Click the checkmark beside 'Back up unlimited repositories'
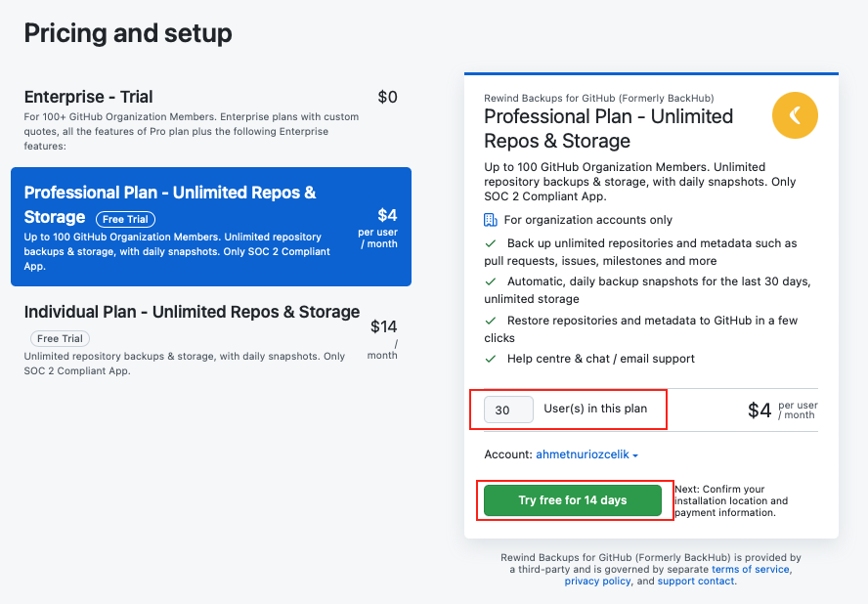This screenshot has height=604, width=868. [x=491, y=243]
